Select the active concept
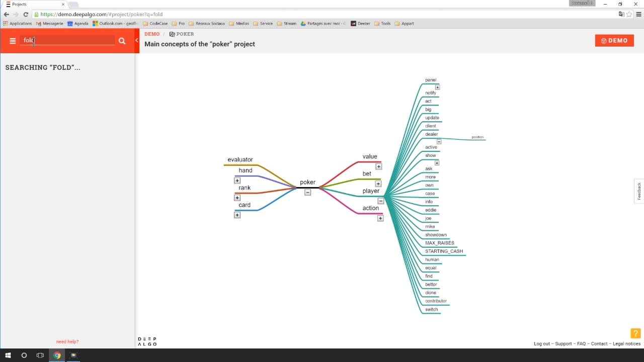The width and height of the screenshot is (644, 362). (x=431, y=147)
